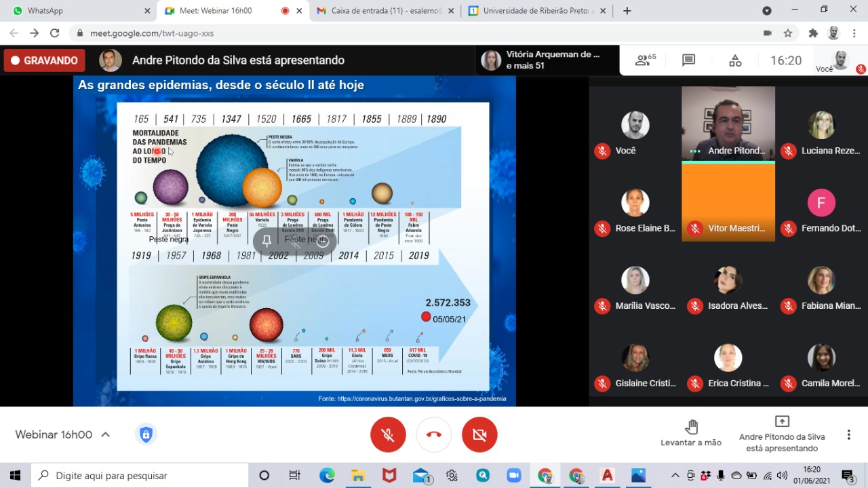Open the Activities panel icon

tap(735, 60)
